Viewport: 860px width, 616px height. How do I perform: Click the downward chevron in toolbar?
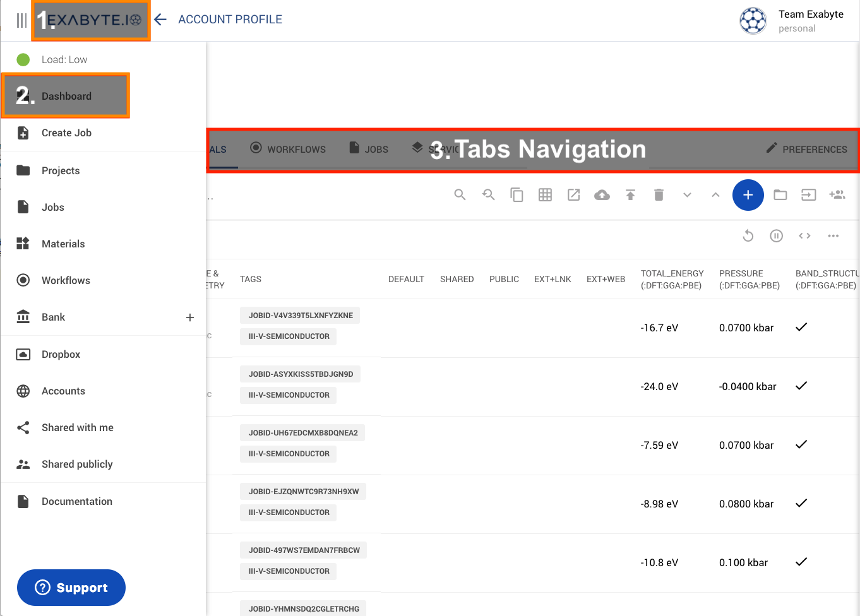[687, 195]
